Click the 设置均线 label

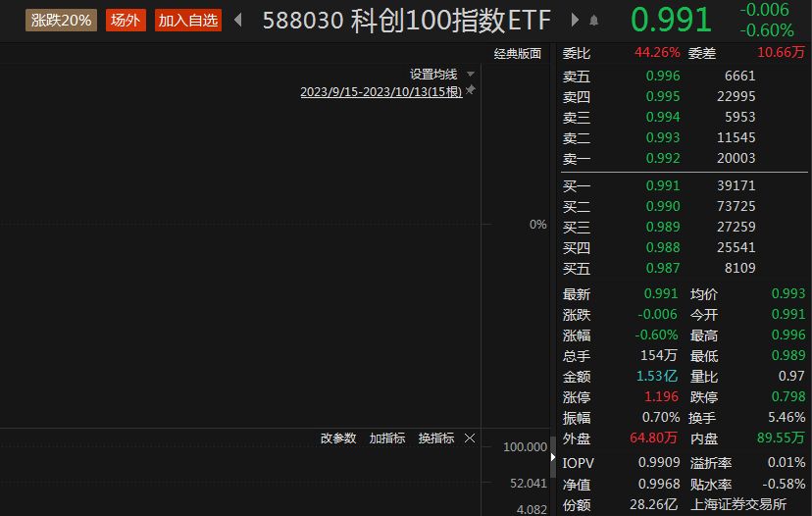(x=433, y=75)
